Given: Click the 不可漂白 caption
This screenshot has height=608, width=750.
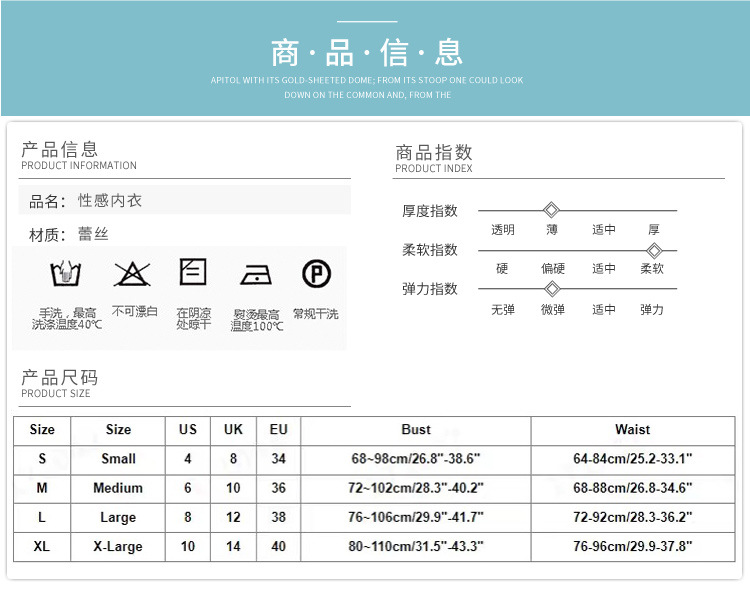Looking at the screenshot, I should pos(135,311).
